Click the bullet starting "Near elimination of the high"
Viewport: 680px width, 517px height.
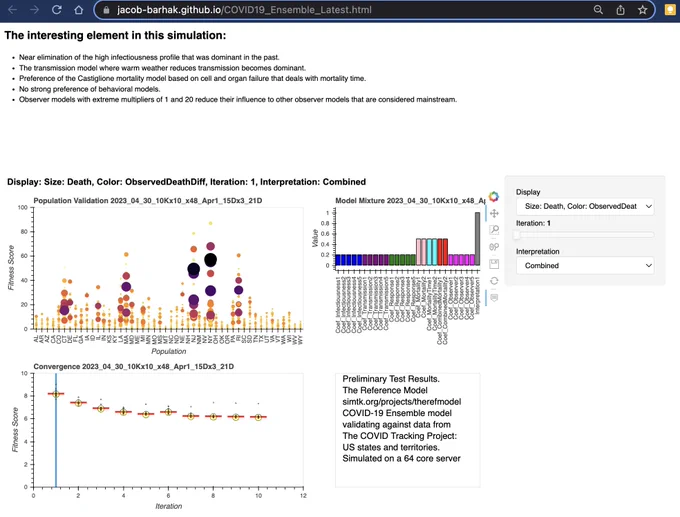[x=149, y=57]
